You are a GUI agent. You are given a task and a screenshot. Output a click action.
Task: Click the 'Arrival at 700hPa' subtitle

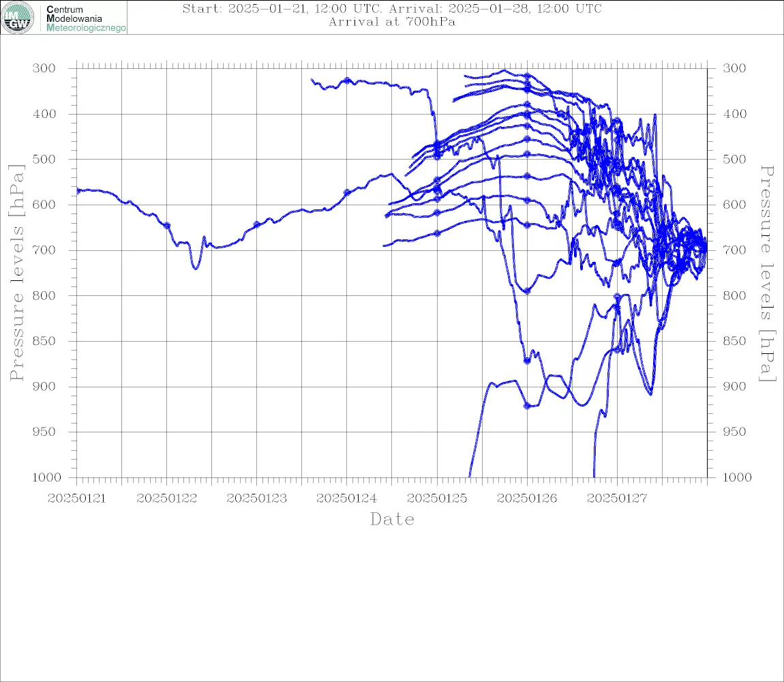[392, 22]
